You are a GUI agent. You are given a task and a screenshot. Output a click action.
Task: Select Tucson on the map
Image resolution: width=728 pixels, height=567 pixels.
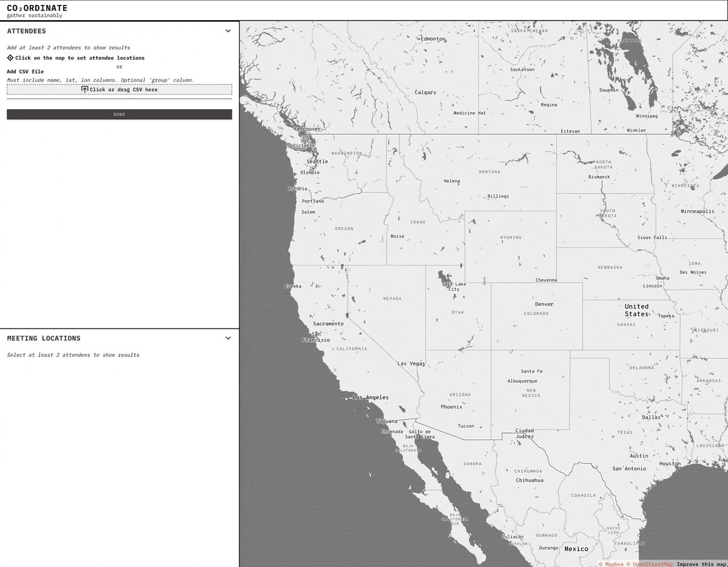coord(466,426)
